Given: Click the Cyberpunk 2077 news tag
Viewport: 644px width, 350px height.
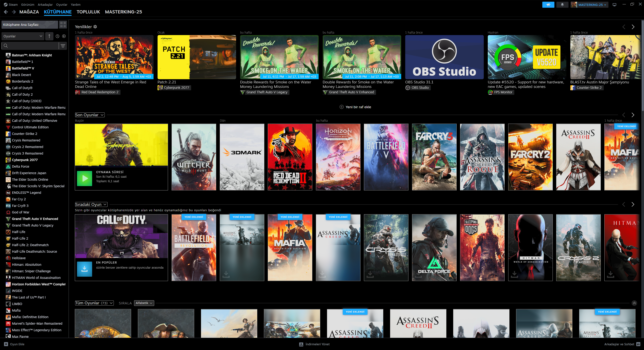Looking at the screenshot, I should [174, 88].
